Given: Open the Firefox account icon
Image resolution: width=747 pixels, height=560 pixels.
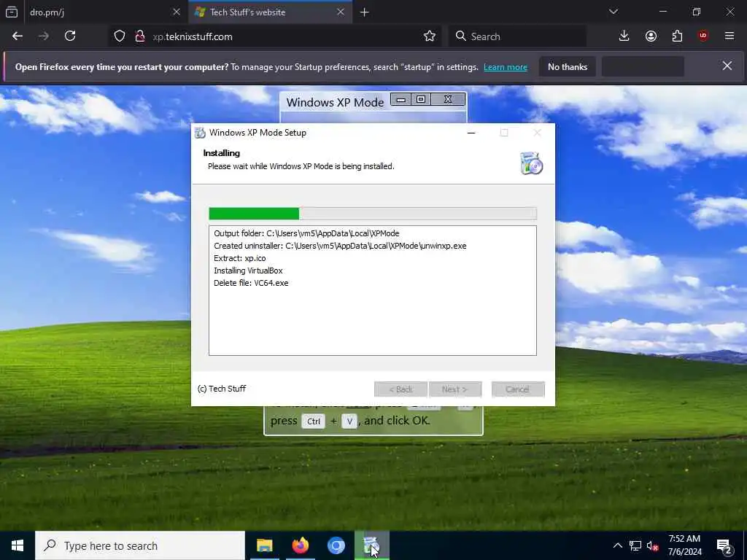Looking at the screenshot, I should (651, 36).
